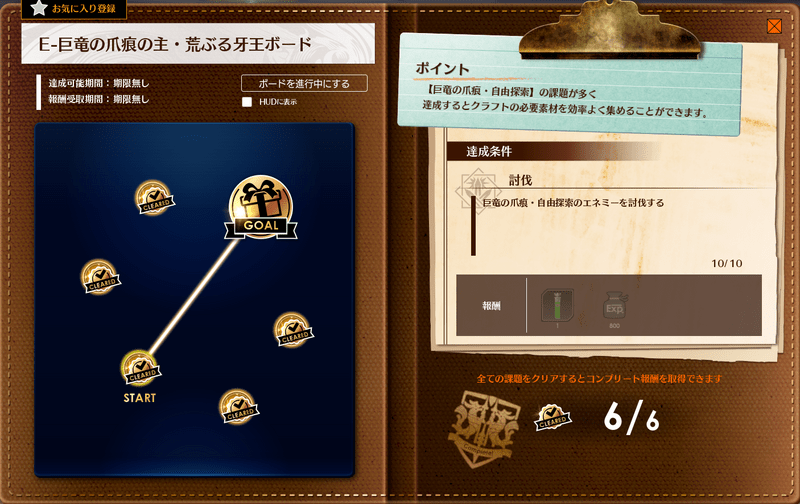
Task: Click the Exp bag reward icon
Action: (615, 306)
